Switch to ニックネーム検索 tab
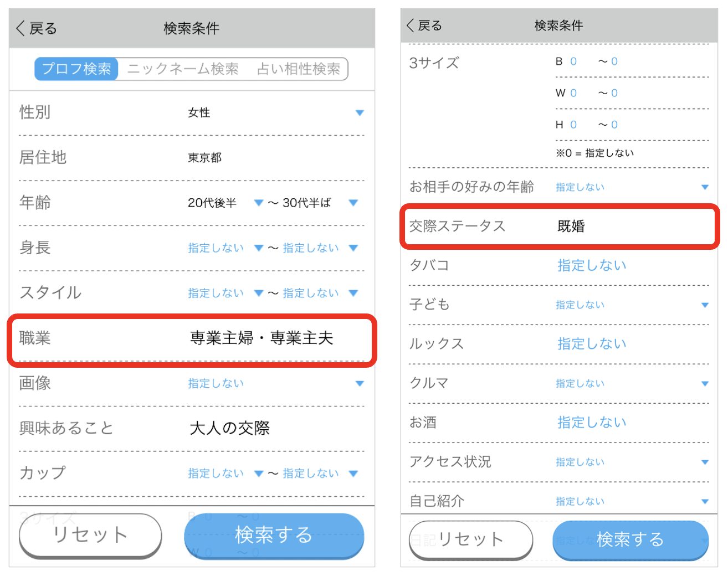728x576 pixels. pos(183,69)
